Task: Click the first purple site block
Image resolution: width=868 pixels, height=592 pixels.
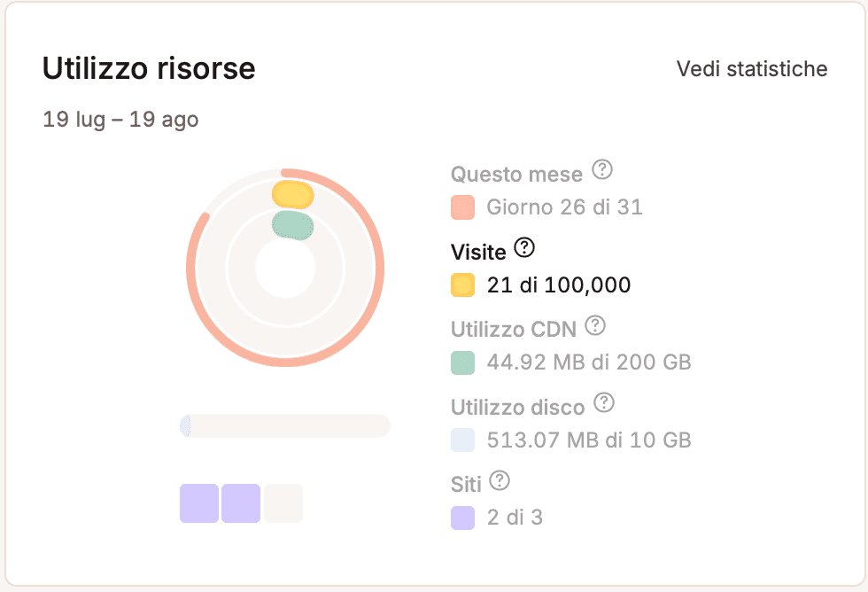Action: point(199,503)
